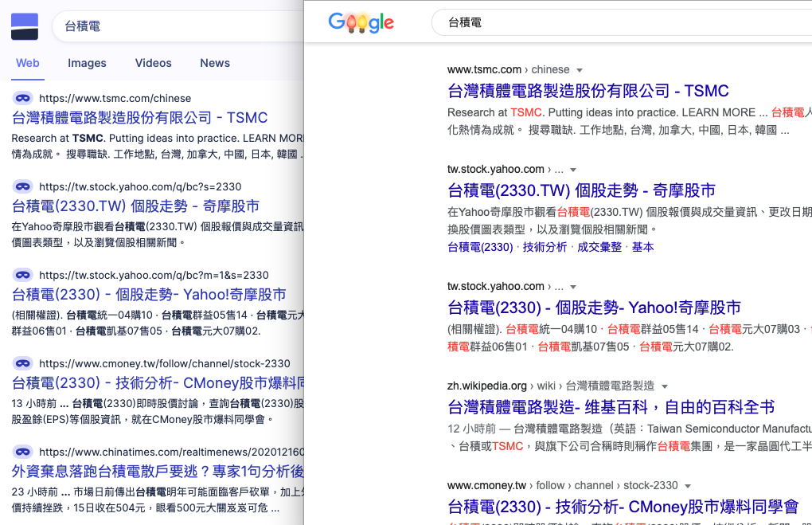
Task: Click the left search engine's logo icon
Action: click(25, 26)
